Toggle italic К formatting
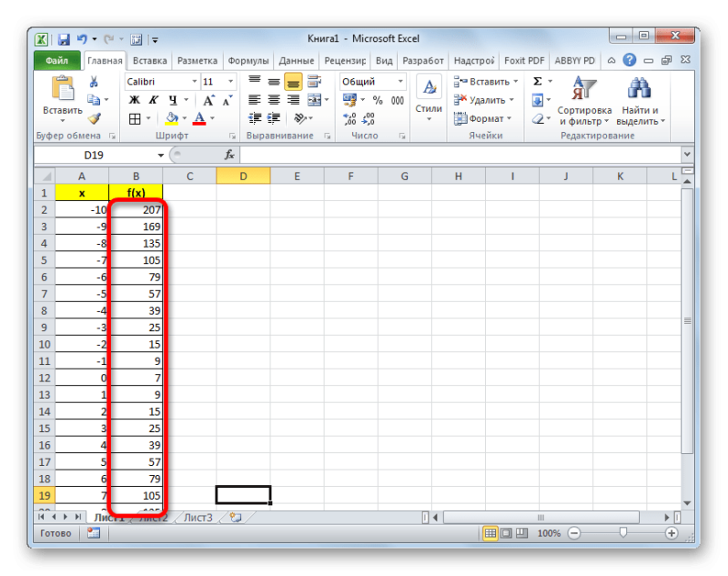 pos(153,100)
